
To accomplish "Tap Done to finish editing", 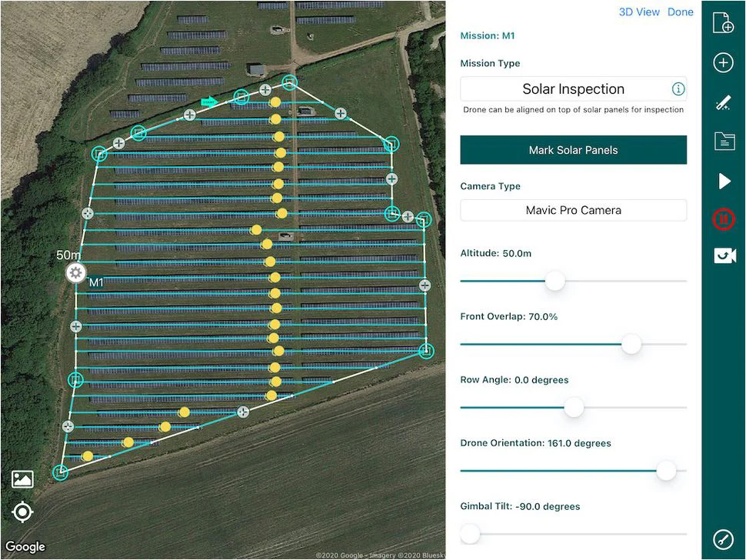I will [680, 12].
